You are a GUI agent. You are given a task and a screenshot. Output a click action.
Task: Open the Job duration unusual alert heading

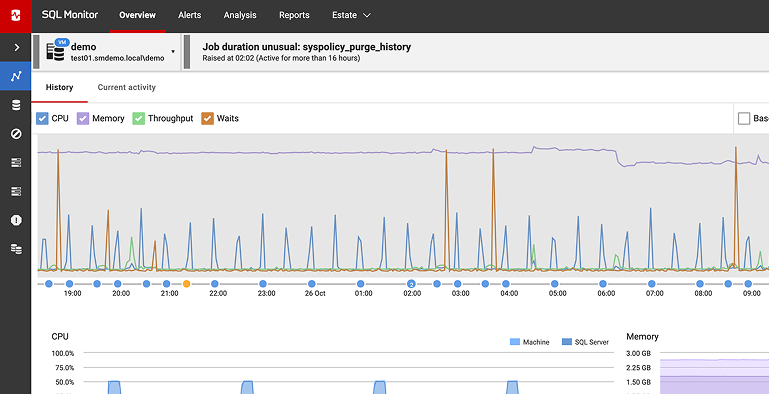(x=307, y=47)
